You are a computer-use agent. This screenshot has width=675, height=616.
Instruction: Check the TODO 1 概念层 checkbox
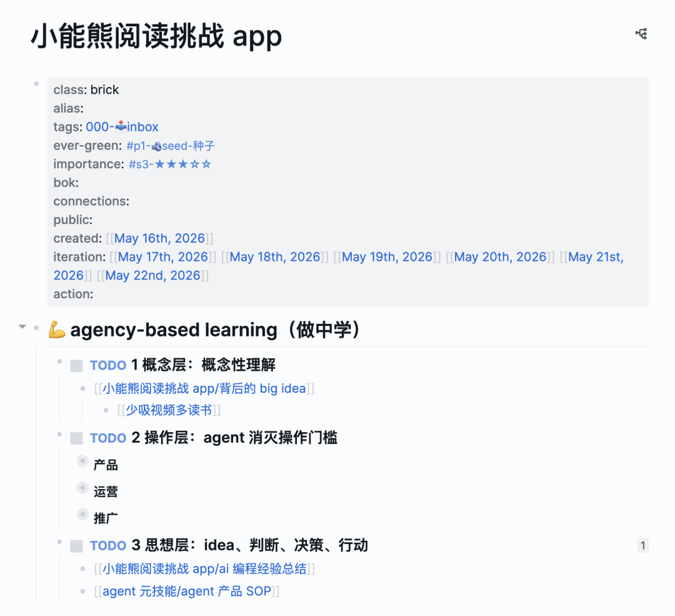pyautogui.click(x=77, y=366)
